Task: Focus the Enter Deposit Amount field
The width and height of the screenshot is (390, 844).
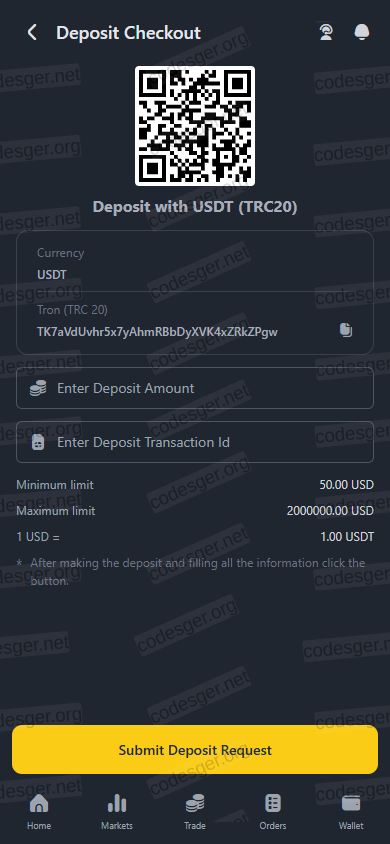Action: click(195, 388)
